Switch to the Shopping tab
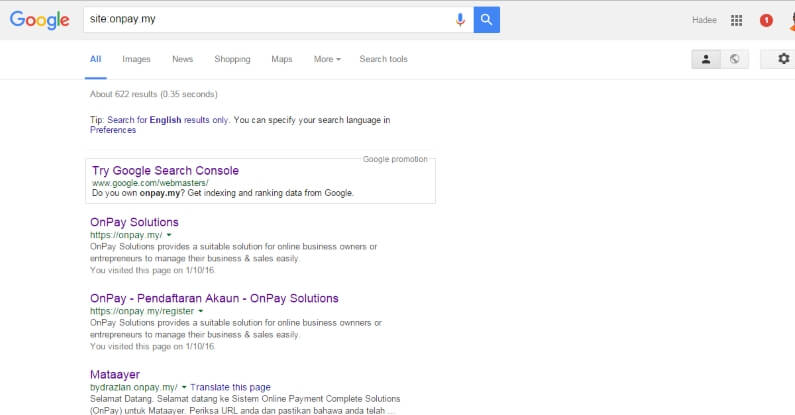This screenshot has height=415, width=795. coord(232,59)
